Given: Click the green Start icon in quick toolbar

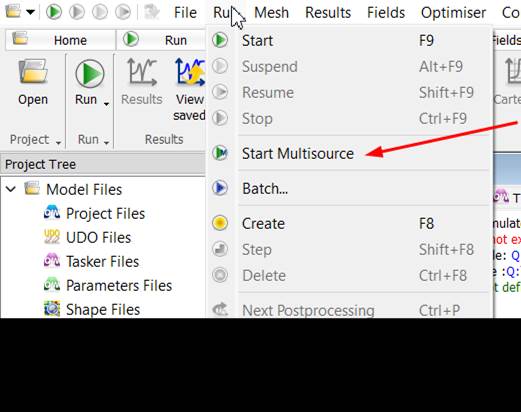Looking at the screenshot, I should 54,12.
